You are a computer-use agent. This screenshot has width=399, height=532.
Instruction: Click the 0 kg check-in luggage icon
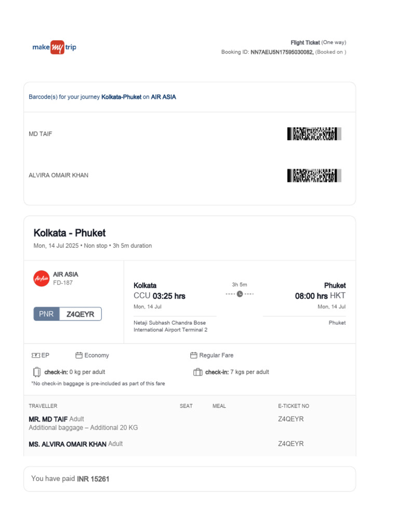point(36,372)
